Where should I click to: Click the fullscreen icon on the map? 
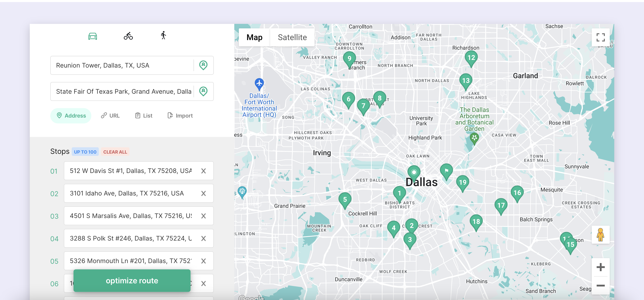coord(601,37)
